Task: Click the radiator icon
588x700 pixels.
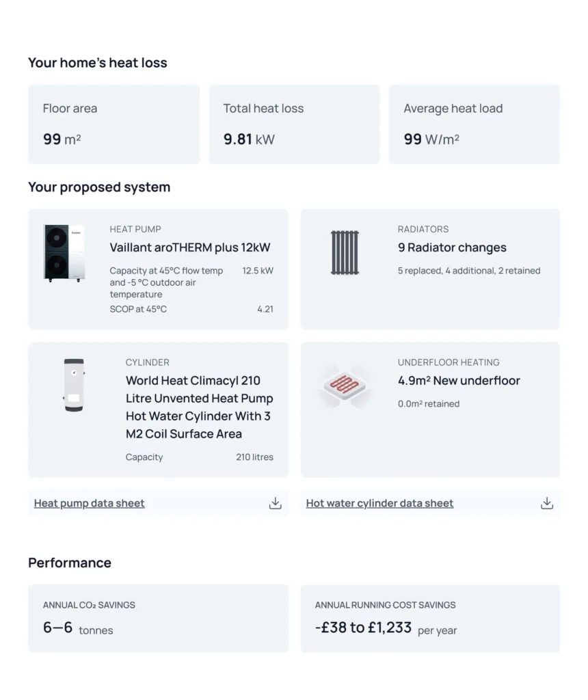Action: tap(345, 252)
